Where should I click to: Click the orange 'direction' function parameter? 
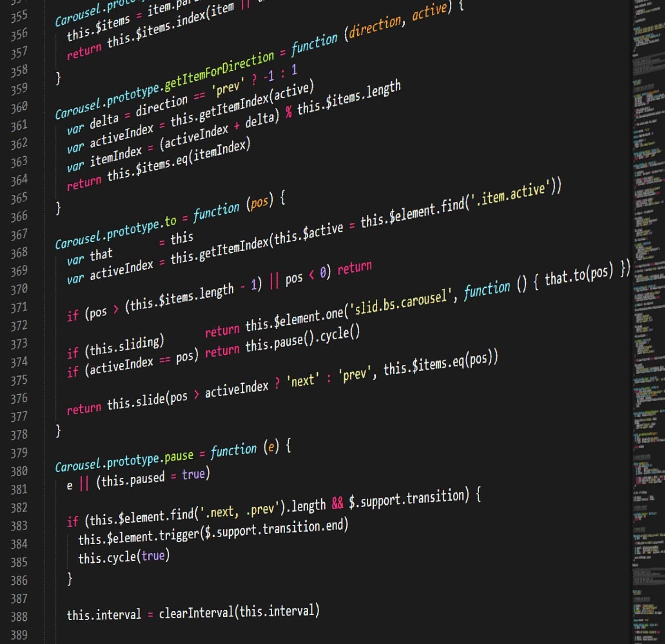(375, 27)
